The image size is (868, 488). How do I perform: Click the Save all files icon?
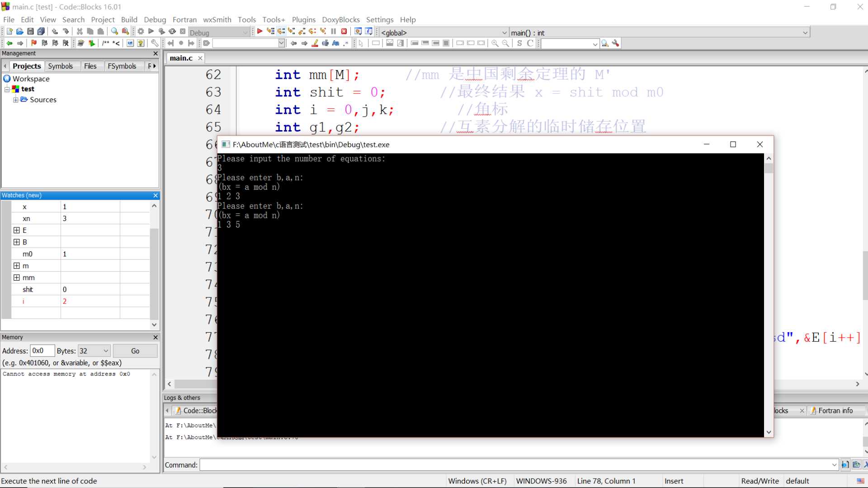point(41,31)
